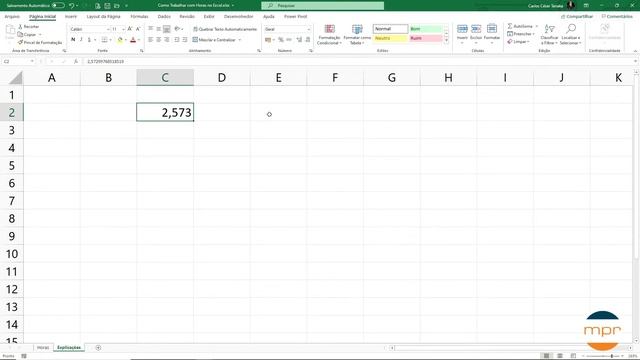Go to the Desenvolvedor tab
This screenshot has width=640, height=360.
238,16
